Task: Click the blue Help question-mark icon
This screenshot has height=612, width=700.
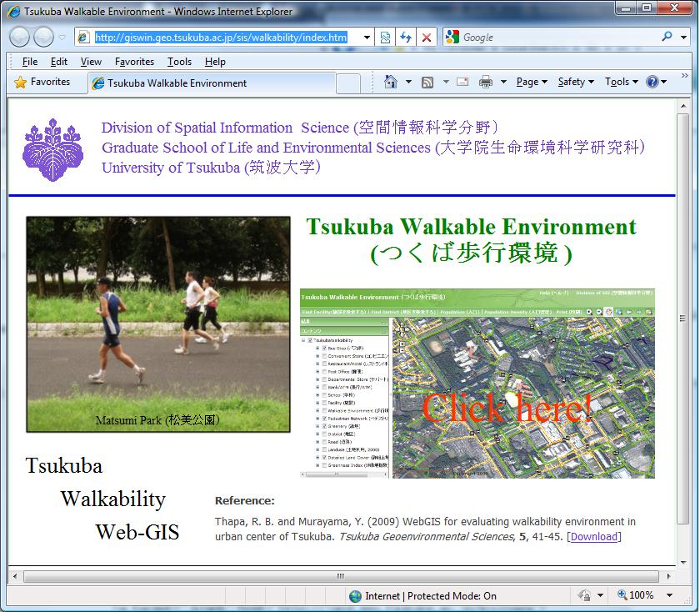Action: [x=652, y=82]
